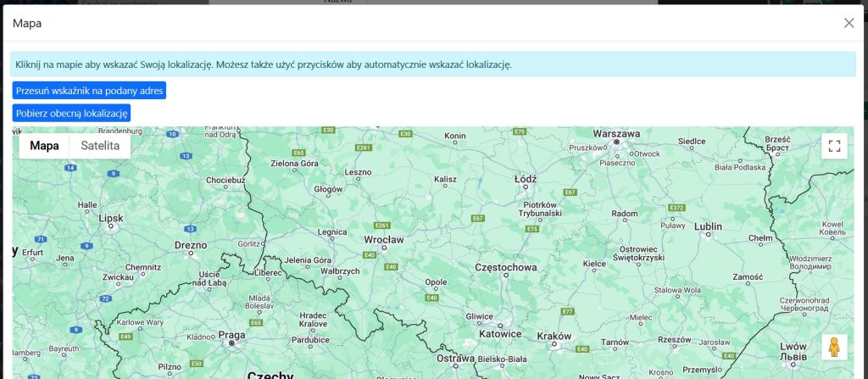
Task: Select the Mapa map type
Action: point(44,146)
